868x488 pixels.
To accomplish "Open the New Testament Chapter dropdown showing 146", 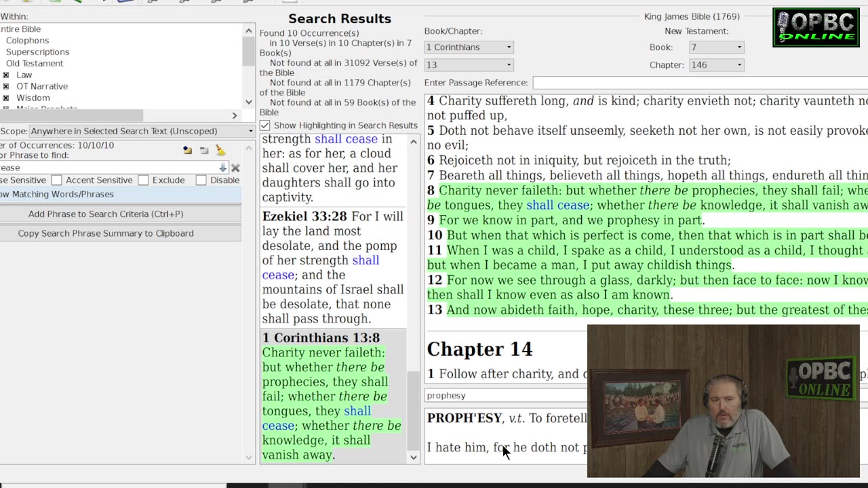I will pyautogui.click(x=716, y=65).
